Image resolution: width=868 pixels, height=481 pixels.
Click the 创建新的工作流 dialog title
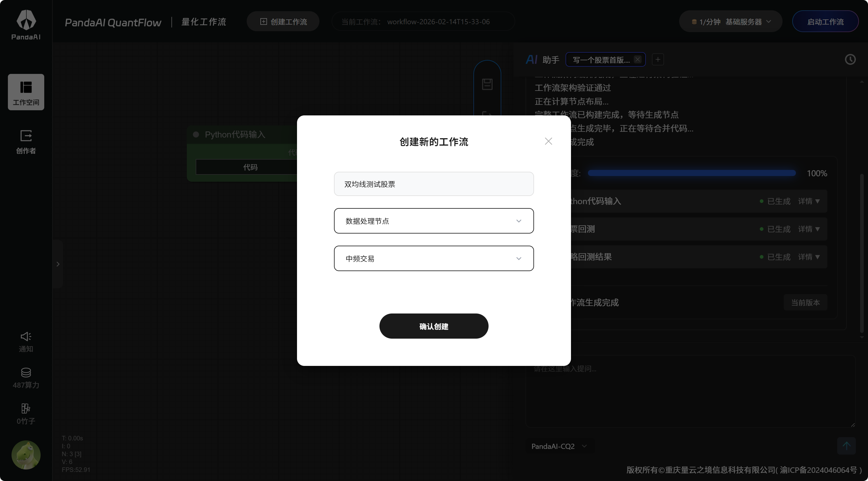coord(434,142)
